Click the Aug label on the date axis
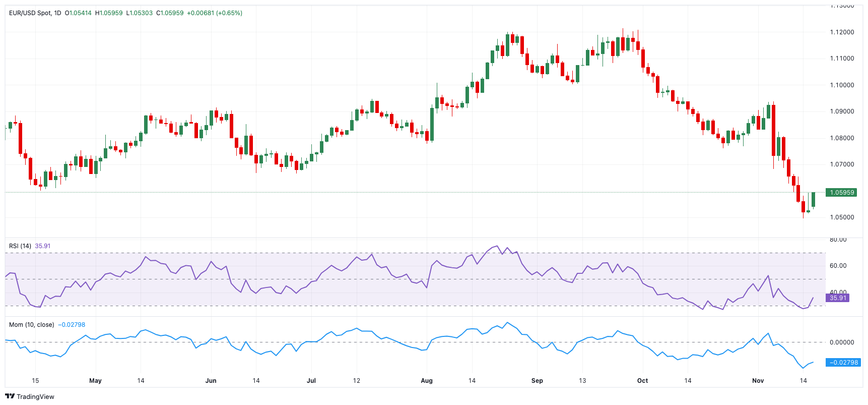This screenshot has width=868, height=405. click(x=427, y=381)
